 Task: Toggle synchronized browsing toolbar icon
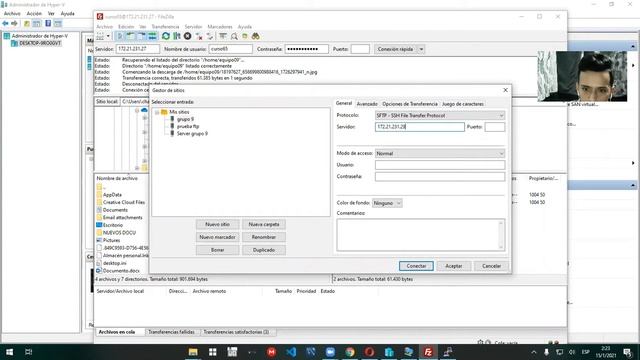(245, 36)
